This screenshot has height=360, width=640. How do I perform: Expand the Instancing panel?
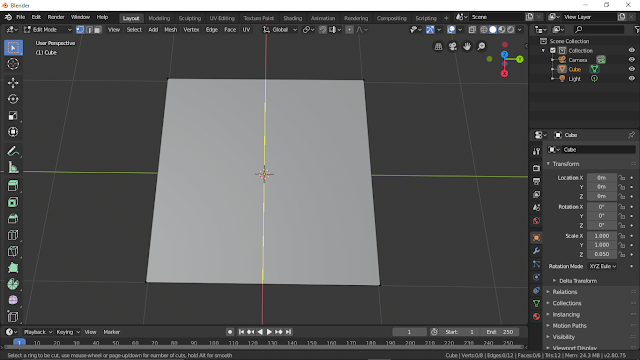[x=566, y=315]
